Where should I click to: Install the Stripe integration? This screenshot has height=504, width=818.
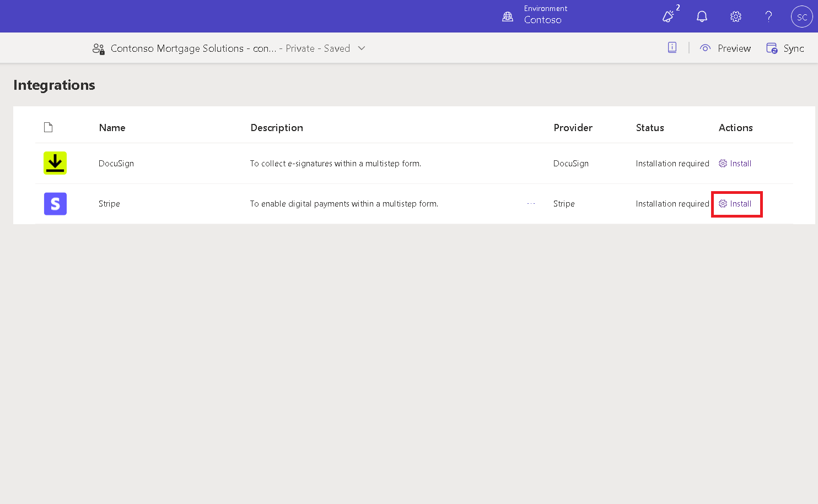[735, 204]
